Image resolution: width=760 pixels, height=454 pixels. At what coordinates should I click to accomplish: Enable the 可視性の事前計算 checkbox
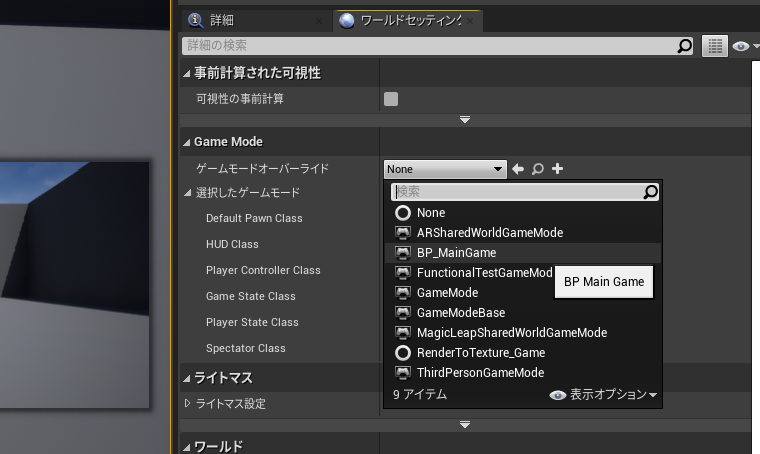tap(391, 99)
